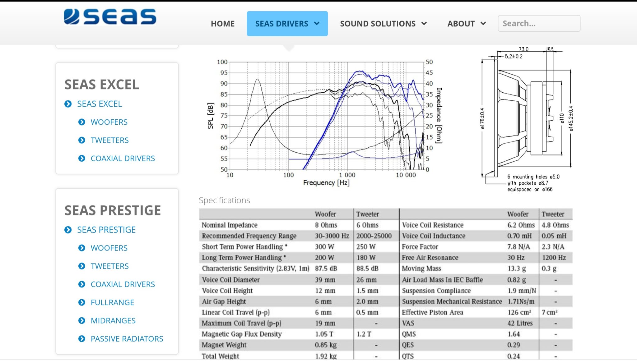Screen dimensions: 637x364
Task: Go to FULLRANGE category
Action: (112, 302)
